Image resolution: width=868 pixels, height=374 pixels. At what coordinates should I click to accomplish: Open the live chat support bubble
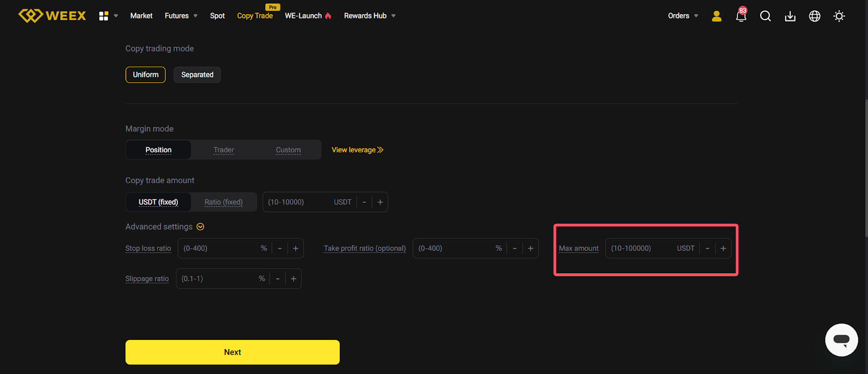[x=841, y=340]
